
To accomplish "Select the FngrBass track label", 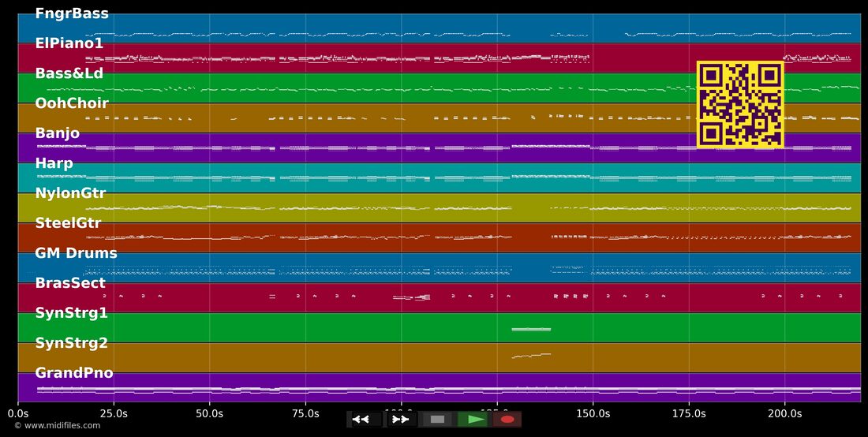I will pos(72,14).
